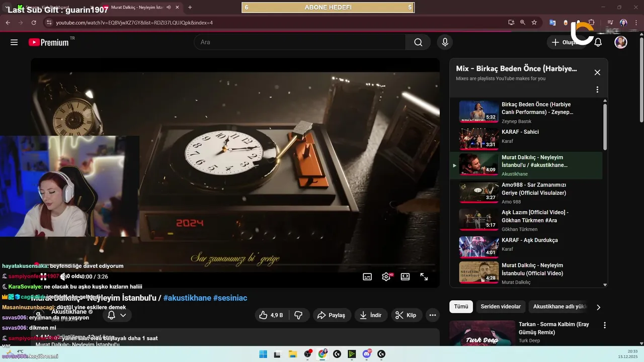The width and height of the screenshot is (644, 362).
Task: Open the account avatar menu
Action: point(621,42)
